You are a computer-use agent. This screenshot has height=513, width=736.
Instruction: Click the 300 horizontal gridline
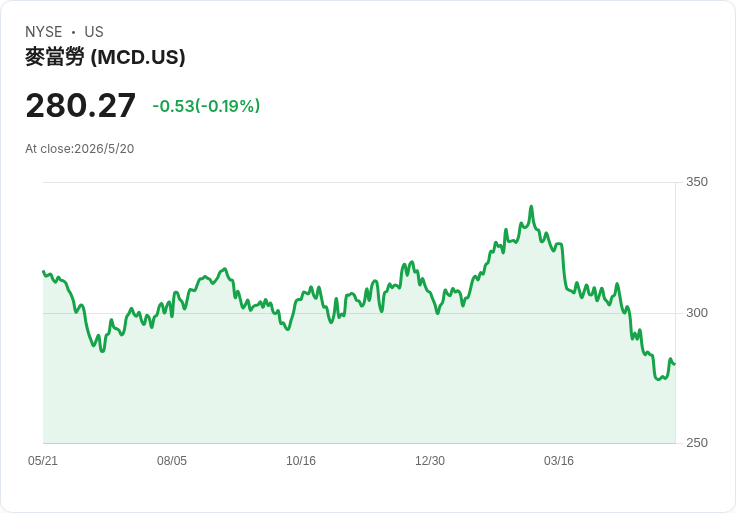[x=359, y=313]
